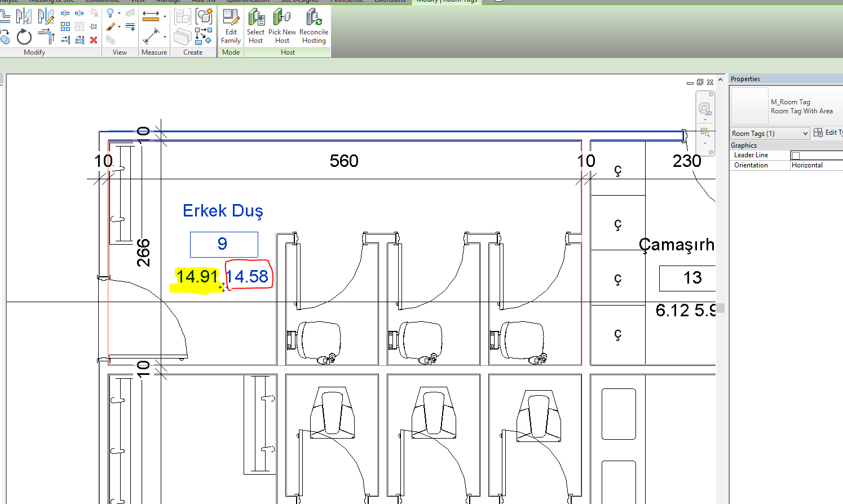Image resolution: width=843 pixels, height=504 pixels.
Task: Toggle Thin Lines with the lightbulb icon
Action: tap(111, 13)
